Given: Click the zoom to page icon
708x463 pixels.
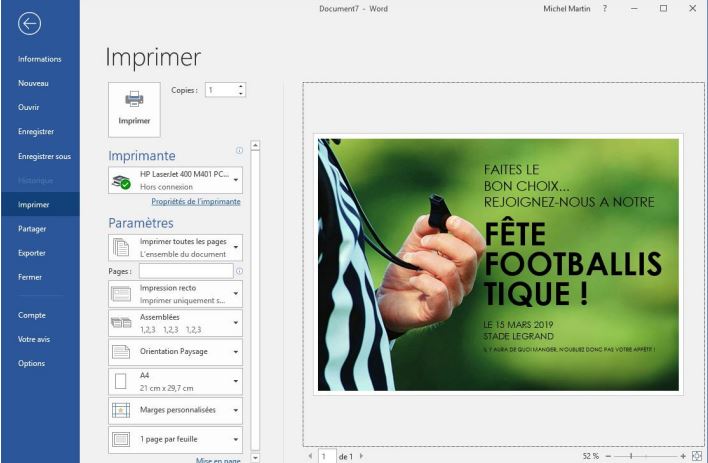Looking at the screenshot, I should coord(697,456).
